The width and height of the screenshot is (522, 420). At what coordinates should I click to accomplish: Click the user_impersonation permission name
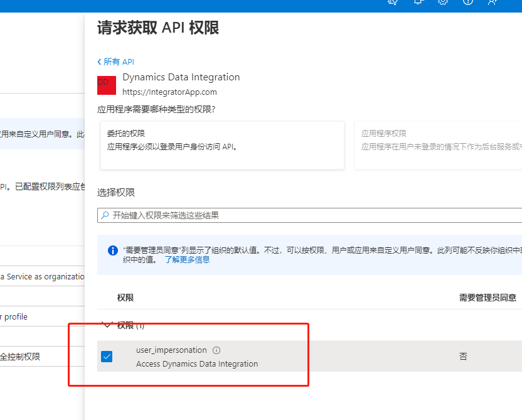coord(171,350)
